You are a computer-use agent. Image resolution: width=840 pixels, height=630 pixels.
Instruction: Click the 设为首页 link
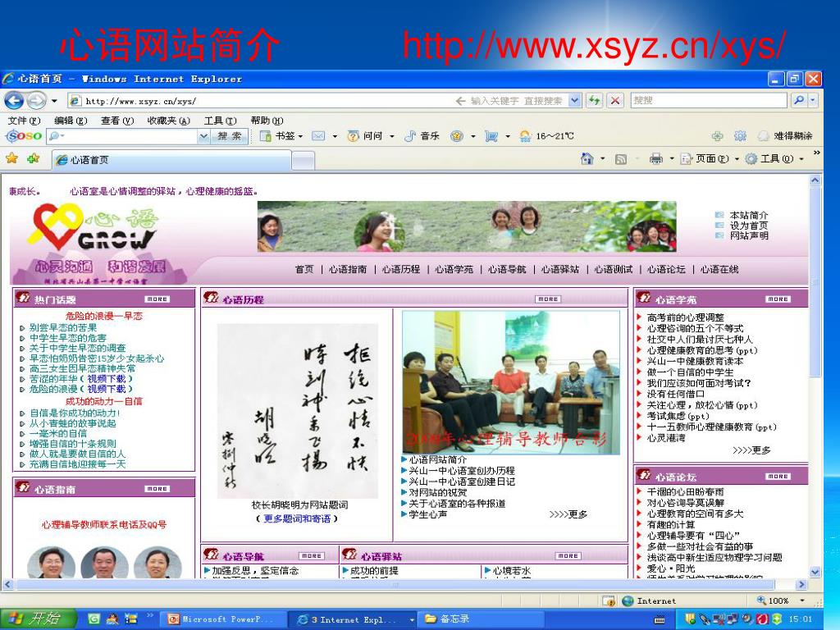tap(748, 226)
